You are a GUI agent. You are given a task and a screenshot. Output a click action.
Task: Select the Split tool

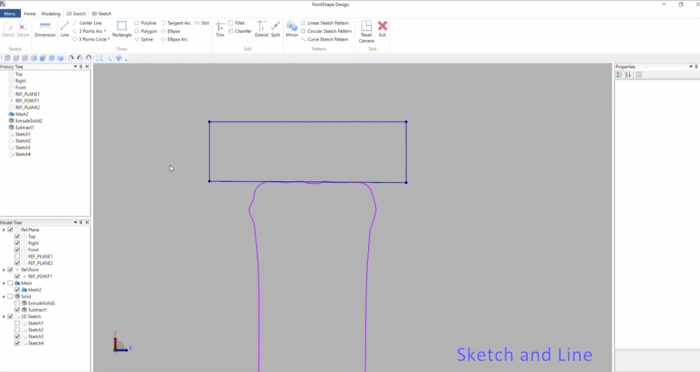pos(275,29)
